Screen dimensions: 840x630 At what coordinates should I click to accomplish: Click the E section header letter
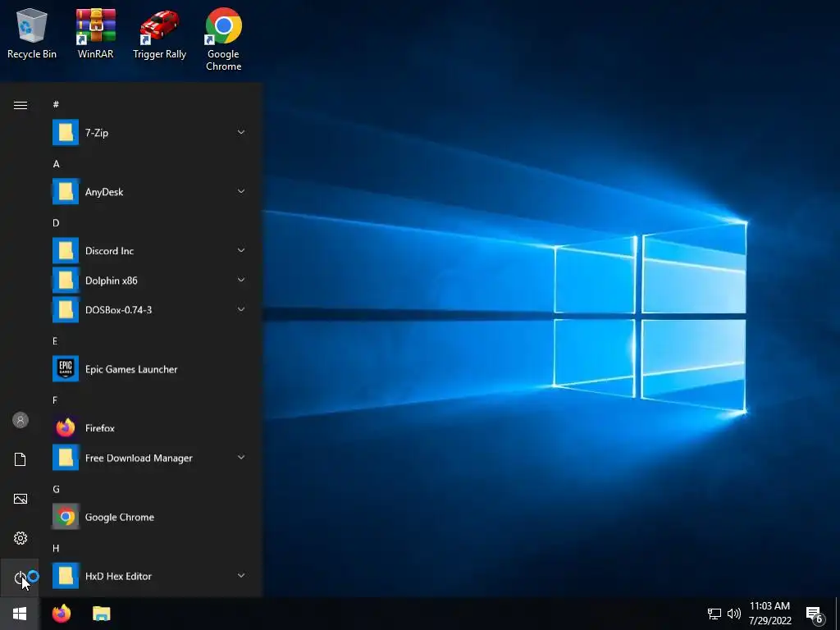point(55,340)
